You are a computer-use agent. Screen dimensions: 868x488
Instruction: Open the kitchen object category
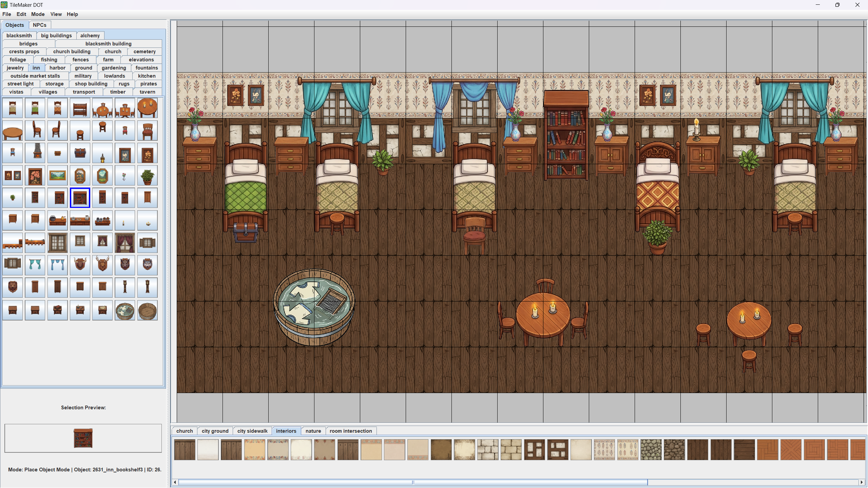(x=147, y=76)
